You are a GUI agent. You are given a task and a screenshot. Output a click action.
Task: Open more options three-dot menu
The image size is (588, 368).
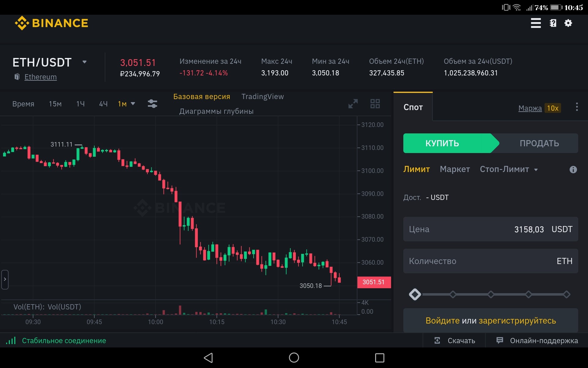[x=577, y=107]
